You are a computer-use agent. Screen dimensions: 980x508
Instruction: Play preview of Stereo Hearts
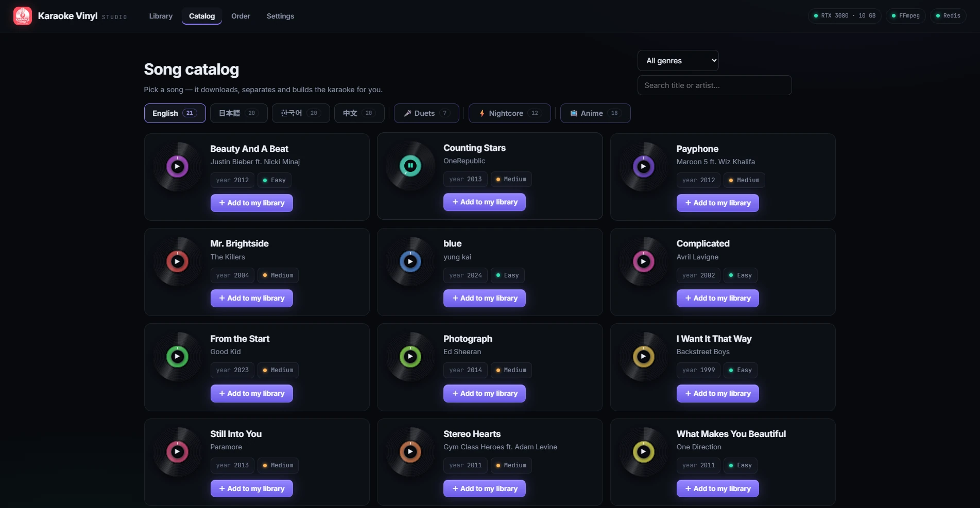(x=410, y=451)
